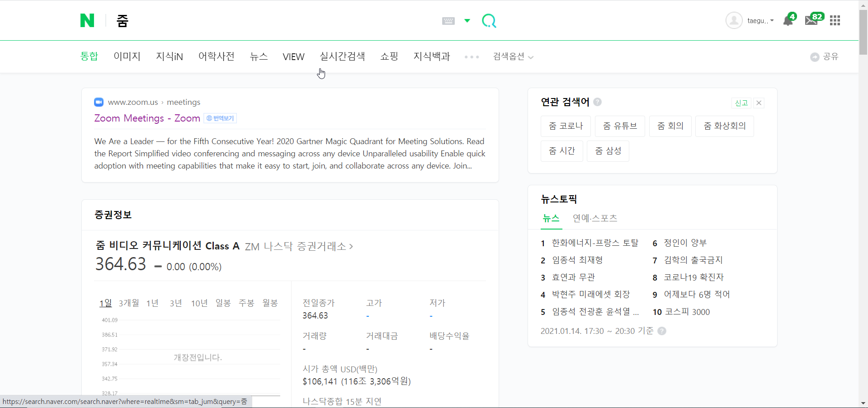Open the www.zoom.us meetings URL
The width and height of the screenshot is (868, 408).
154,102
